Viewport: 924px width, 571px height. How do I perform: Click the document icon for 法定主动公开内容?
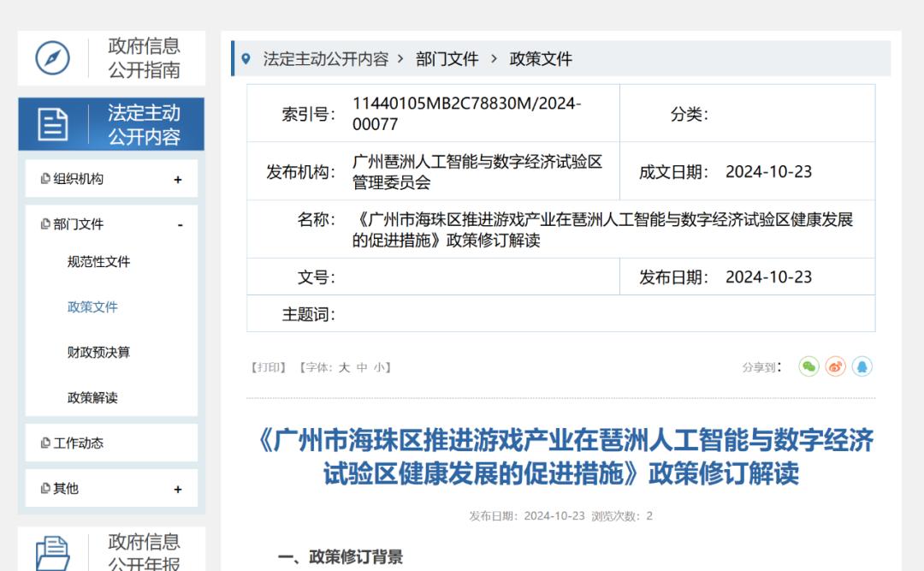click(x=52, y=125)
